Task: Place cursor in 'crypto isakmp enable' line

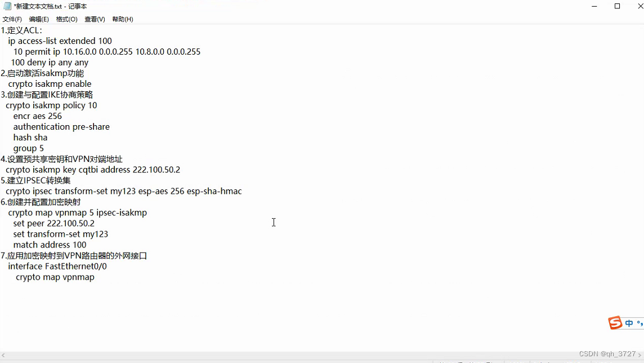Action: (50, 84)
